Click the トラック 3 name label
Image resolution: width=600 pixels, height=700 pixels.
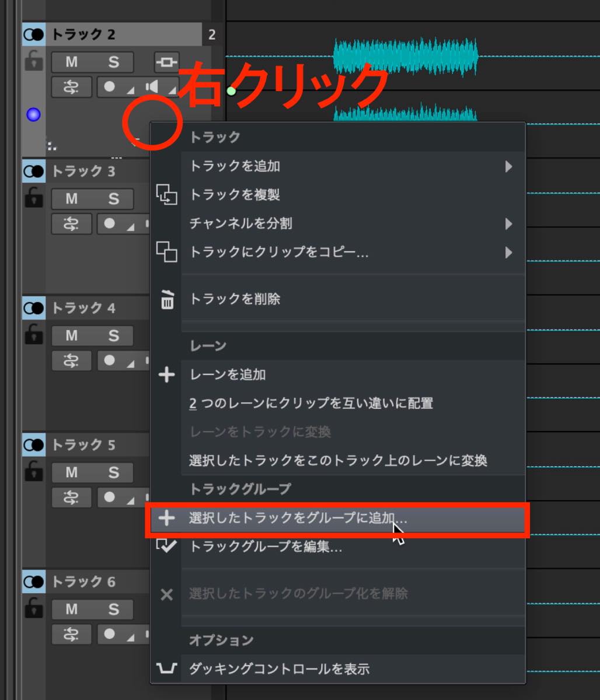click(83, 171)
